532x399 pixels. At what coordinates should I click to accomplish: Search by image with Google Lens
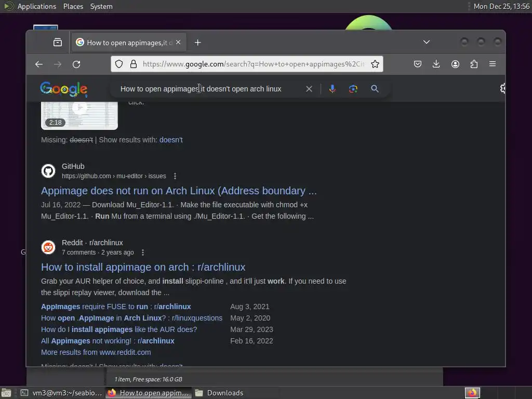click(x=353, y=89)
